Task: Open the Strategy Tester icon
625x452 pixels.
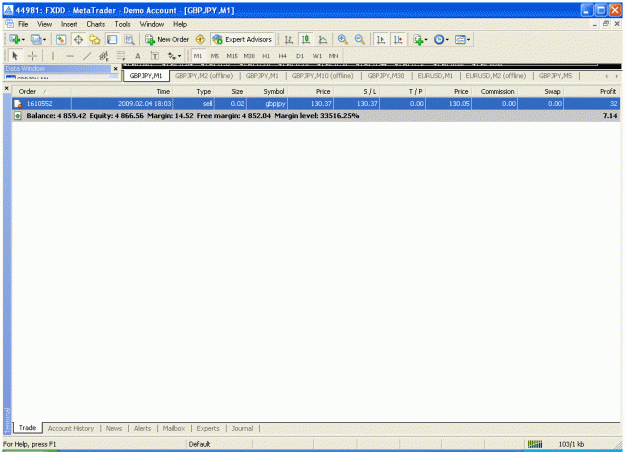Action: tap(129, 39)
